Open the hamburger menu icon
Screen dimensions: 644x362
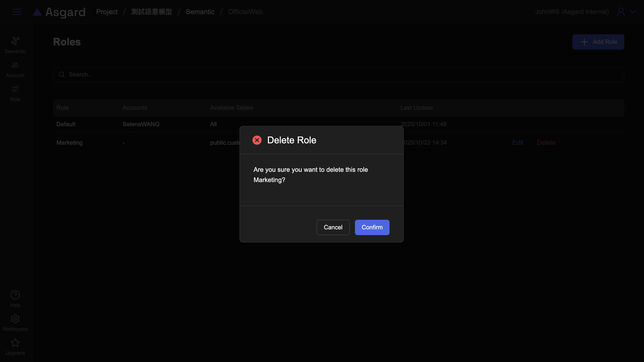click(17, 12)
